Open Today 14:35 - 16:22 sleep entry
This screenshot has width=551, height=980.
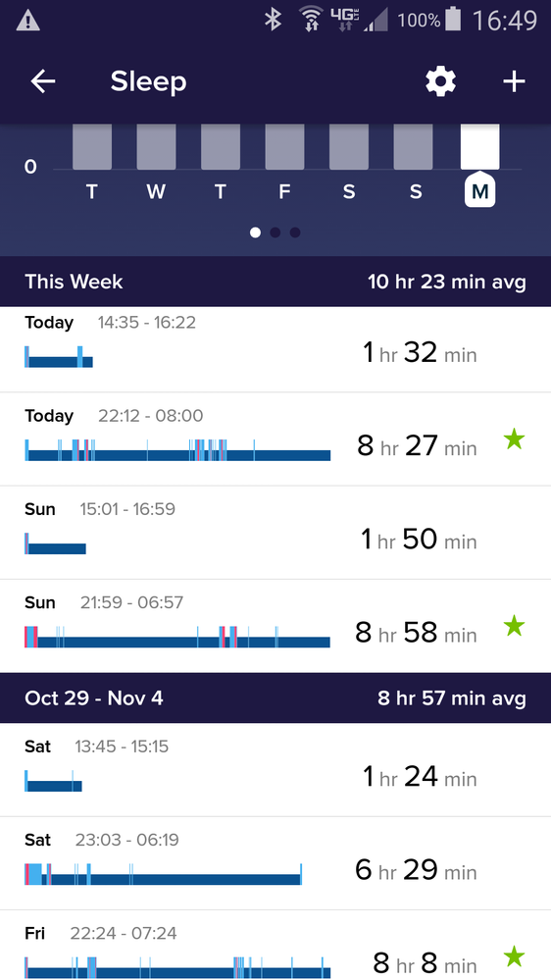tap(275, 349)
